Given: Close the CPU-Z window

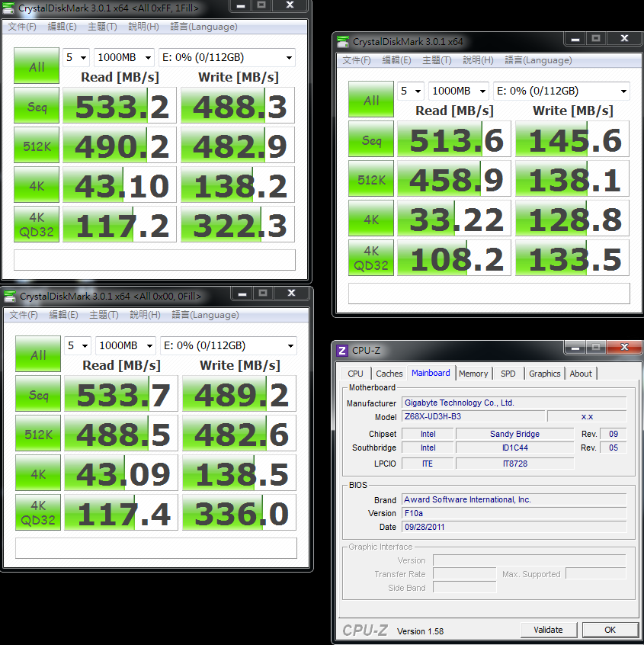Looking at the screenshot, I should (624, 347).
